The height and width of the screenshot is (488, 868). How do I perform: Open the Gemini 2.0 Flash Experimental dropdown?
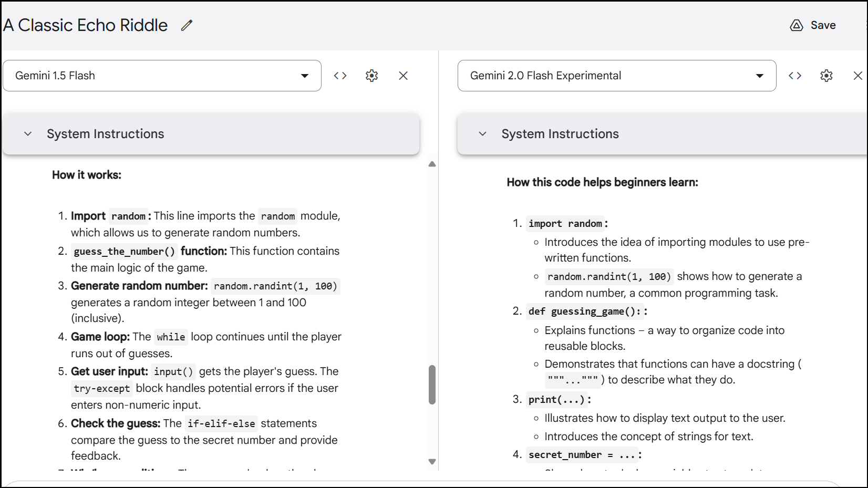point(617,76)
